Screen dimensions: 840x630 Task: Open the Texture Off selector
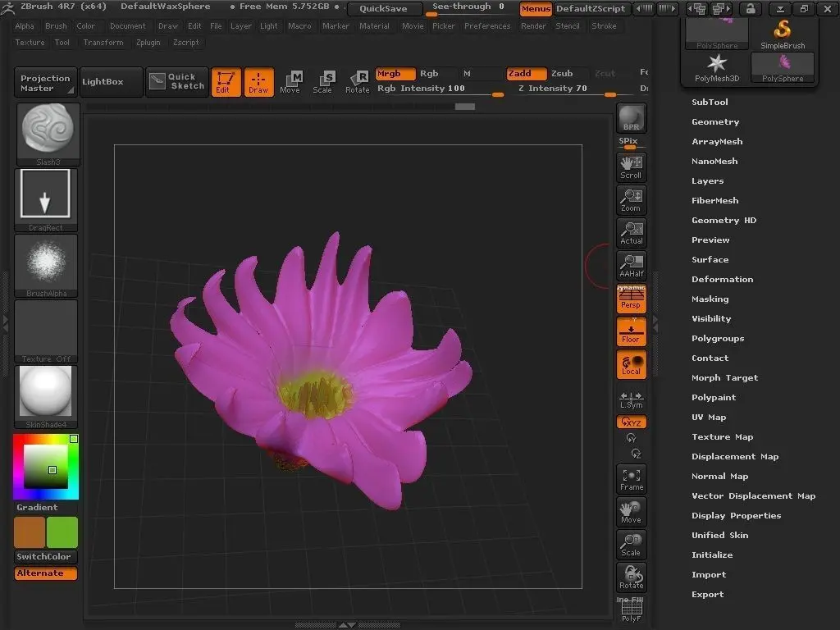point(46,331)
